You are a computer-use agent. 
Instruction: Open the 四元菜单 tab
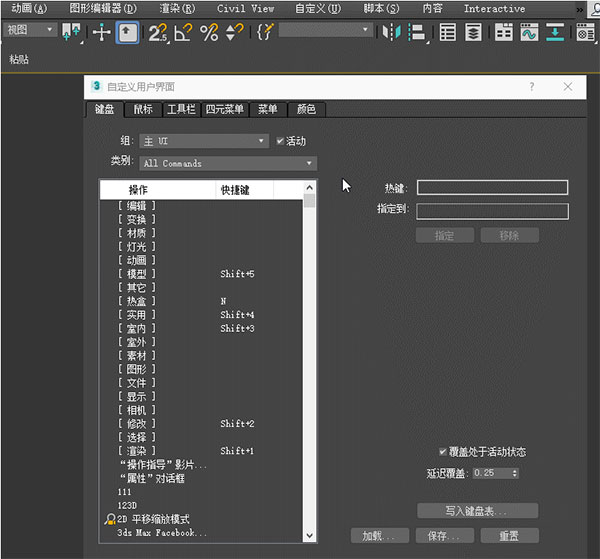pos(224,110)
